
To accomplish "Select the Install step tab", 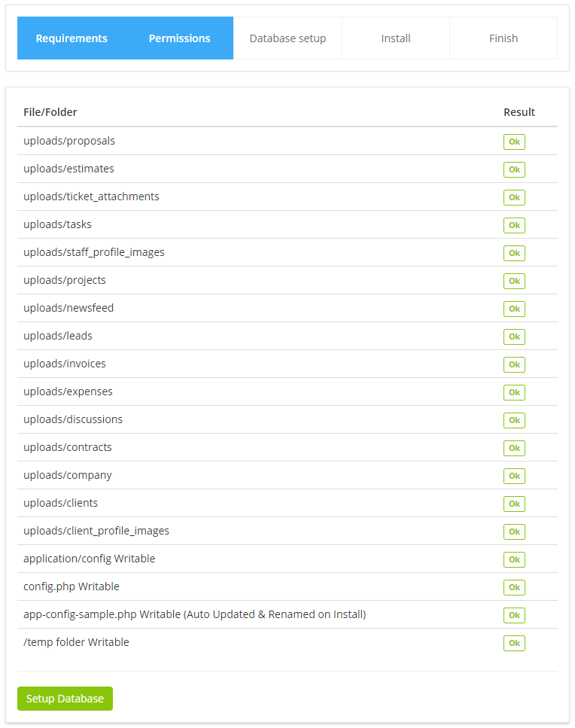I will [x=396, y=38].
